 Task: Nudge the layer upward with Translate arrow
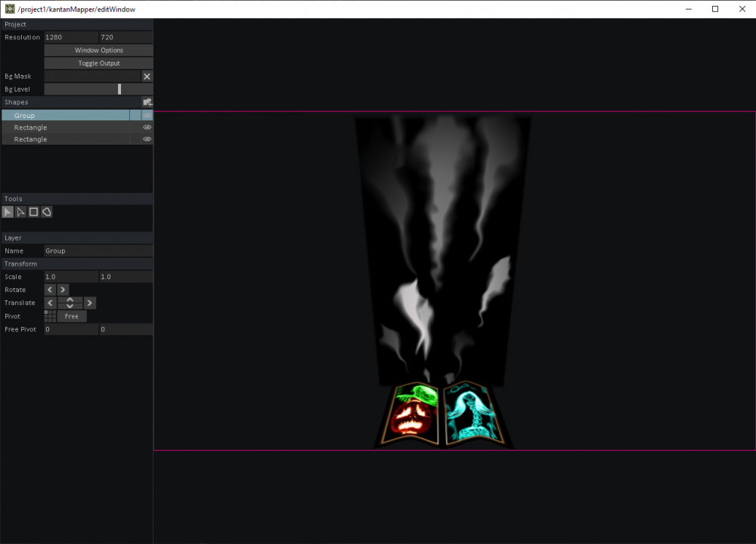coord(70,300)
